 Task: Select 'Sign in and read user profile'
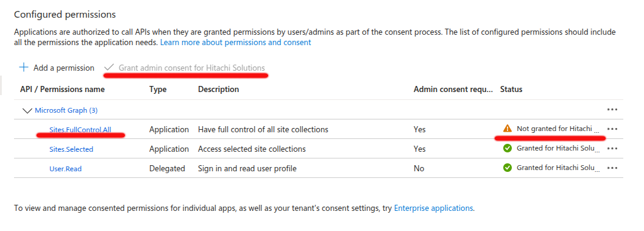pos(247,168)
